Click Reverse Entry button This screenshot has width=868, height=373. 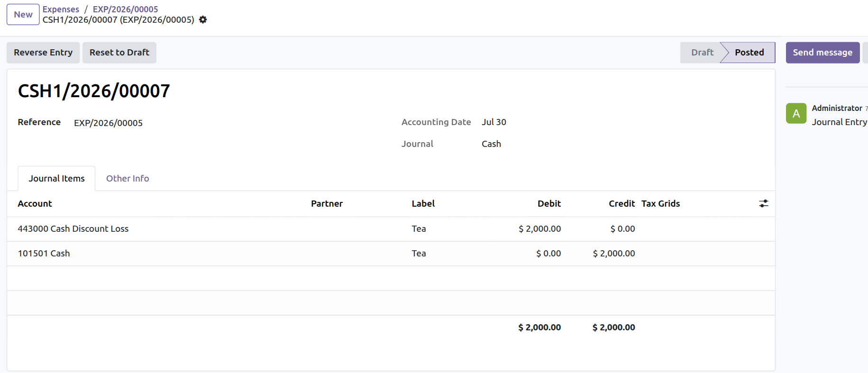(43, 53)
